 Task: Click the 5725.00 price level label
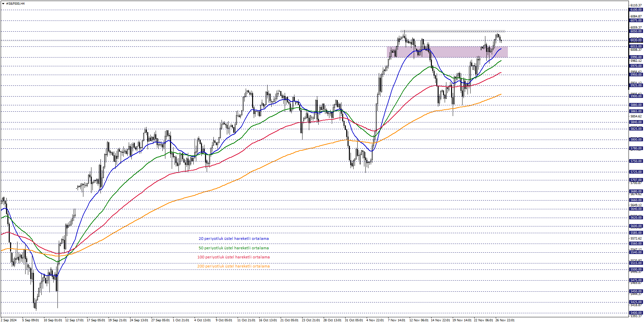click(x=636, y=172)
